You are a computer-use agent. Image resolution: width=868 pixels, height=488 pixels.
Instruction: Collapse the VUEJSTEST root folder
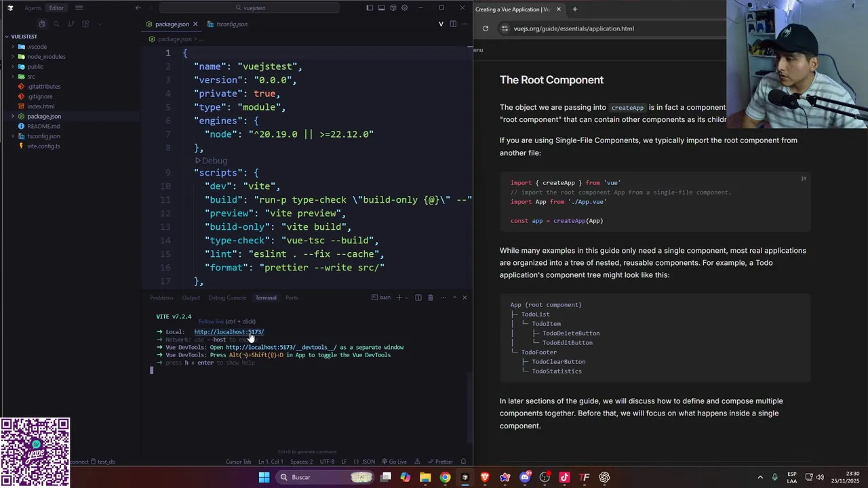24,37
